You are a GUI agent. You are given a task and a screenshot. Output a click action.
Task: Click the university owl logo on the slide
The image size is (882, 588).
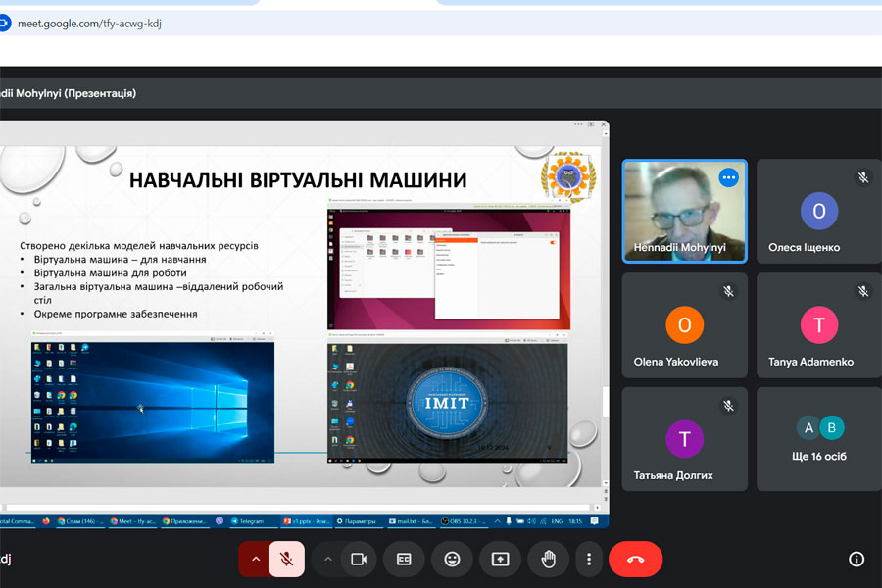pyautogui.click(x=568, y=177)
